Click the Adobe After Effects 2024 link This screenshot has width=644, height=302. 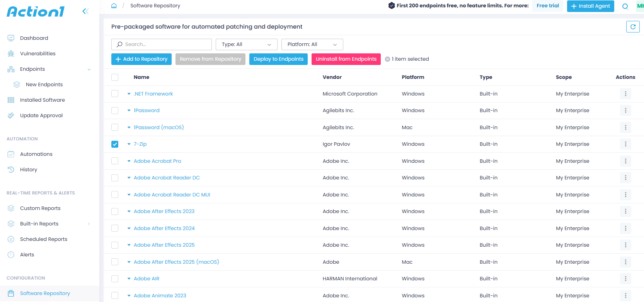(164, 229)
